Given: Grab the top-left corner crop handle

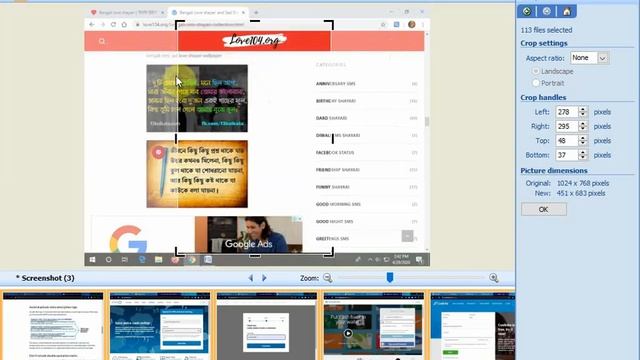Looking at the screenshot, I should 179,24.
